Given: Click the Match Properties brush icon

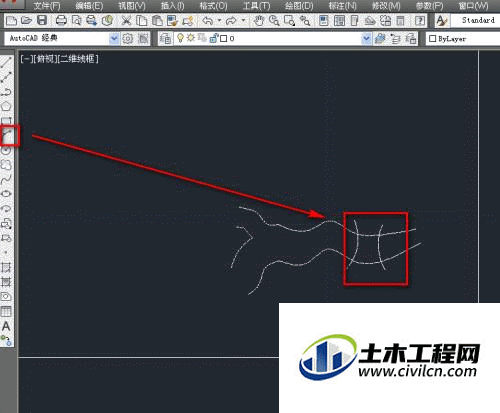Looking at the screenshot, I should coord(172,21).
